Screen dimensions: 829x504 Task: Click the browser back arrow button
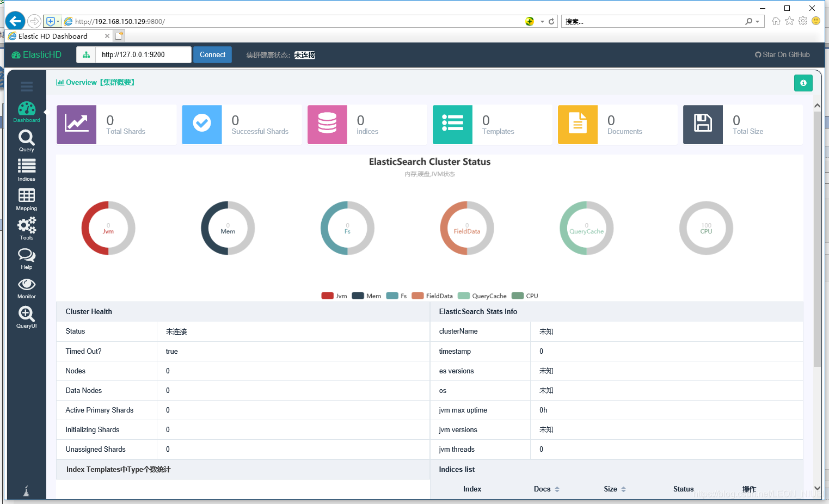coord(15,21)
